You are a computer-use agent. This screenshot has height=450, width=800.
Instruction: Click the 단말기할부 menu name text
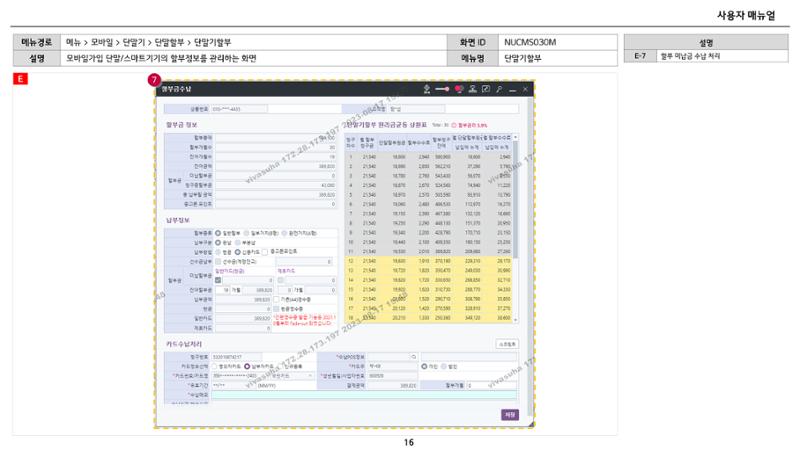point(523,58)
